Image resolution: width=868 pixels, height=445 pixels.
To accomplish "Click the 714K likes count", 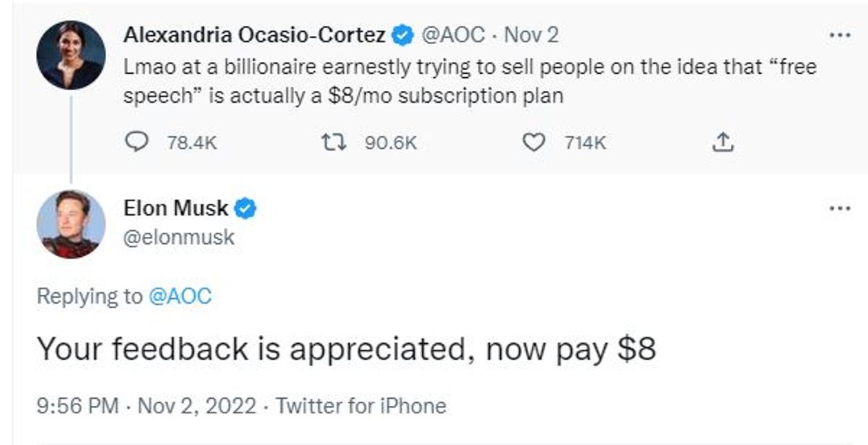I will pos(585,143).
